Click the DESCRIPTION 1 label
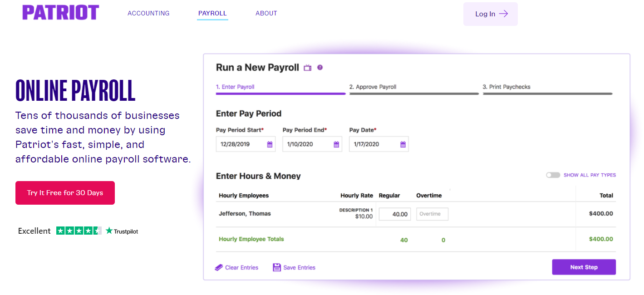The height and width of the screenshot is (295, 644). [356, 210]
